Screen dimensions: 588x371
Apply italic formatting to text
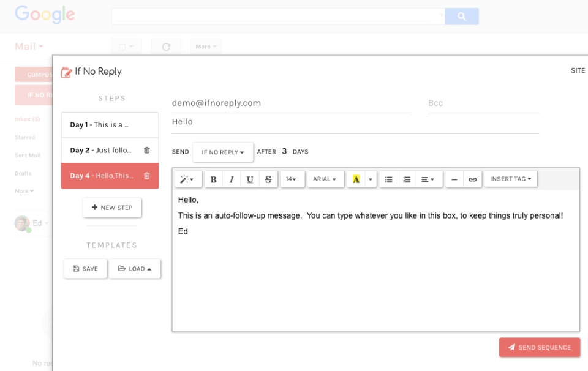click(x=232, y=179)
